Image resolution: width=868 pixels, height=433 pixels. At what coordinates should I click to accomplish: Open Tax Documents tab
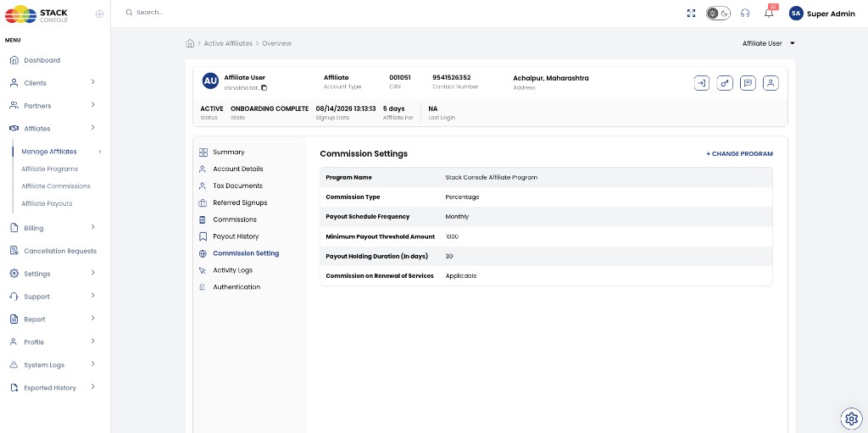pyautogui.click(x=237, y=186)
